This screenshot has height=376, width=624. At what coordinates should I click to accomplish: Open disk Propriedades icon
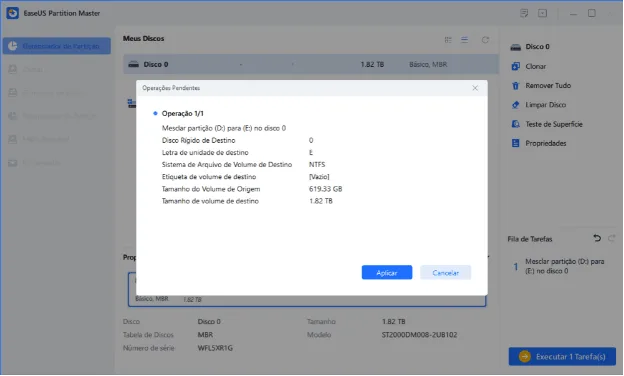coord(515,143)
